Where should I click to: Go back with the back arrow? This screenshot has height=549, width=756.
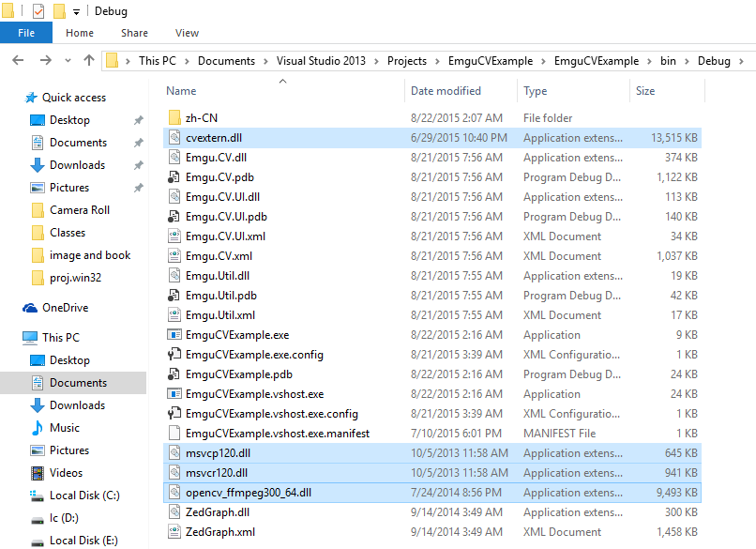18,60
